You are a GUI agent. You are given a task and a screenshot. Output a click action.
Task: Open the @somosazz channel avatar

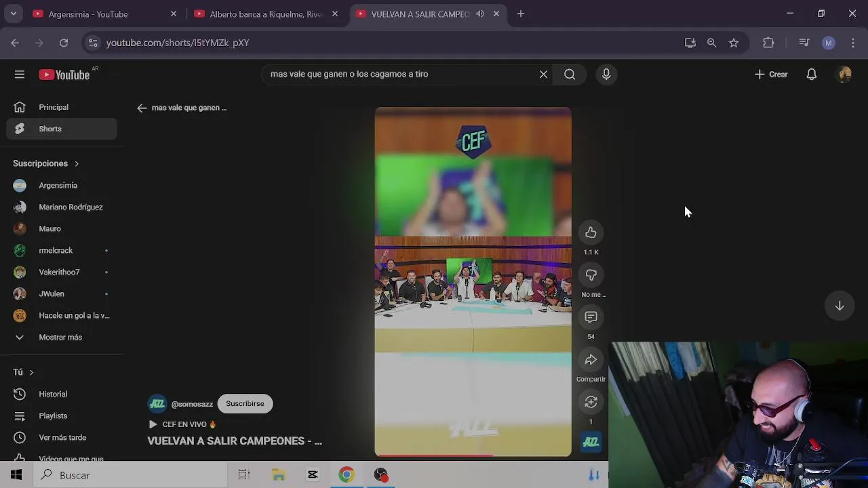(157, 404)
